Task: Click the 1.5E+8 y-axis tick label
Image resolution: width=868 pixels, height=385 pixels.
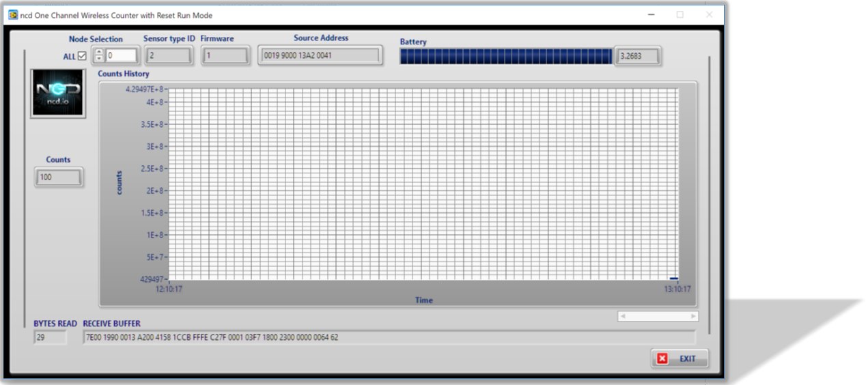Action: (152, 213)
